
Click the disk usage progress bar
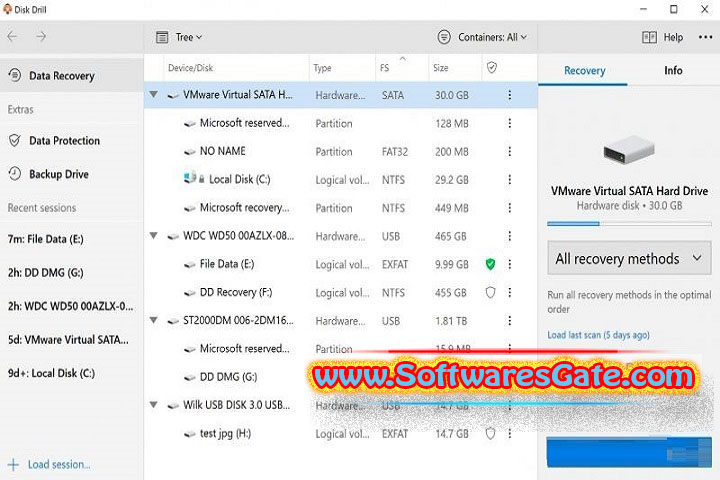[x=629, y=224]
